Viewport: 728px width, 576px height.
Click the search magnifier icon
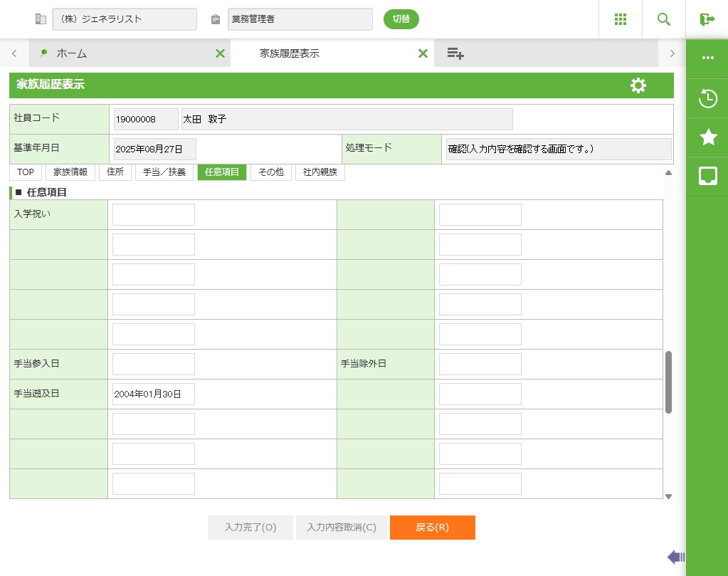(x=663, y=19)
